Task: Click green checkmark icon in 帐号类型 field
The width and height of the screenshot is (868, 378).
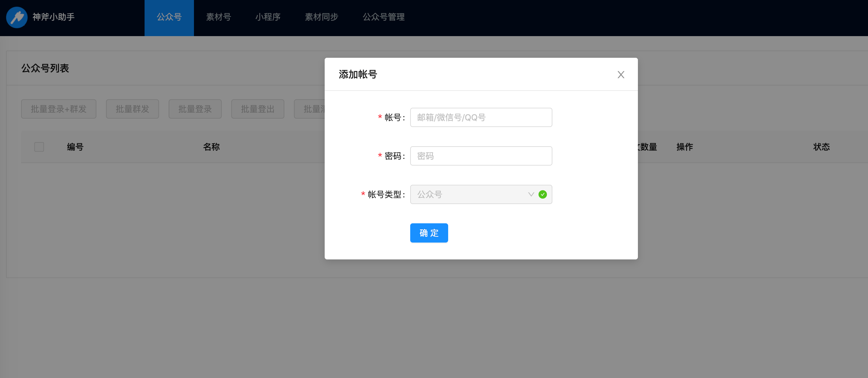Action: click(542, 194)
